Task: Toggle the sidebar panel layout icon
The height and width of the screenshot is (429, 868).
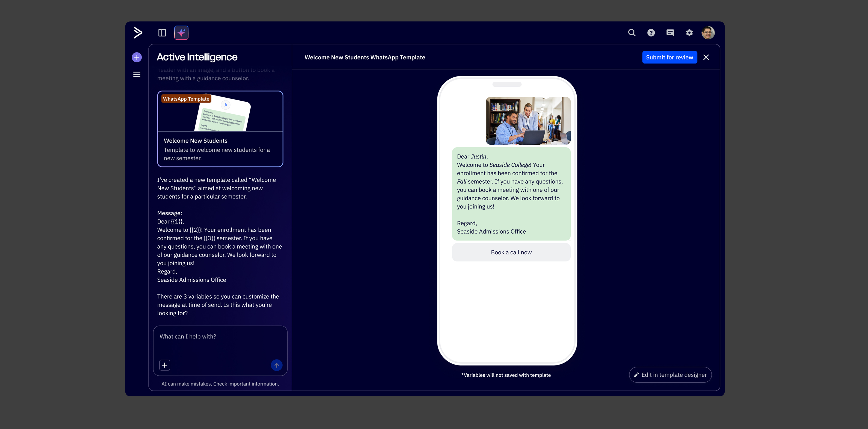Action: [x=162, y=33]
